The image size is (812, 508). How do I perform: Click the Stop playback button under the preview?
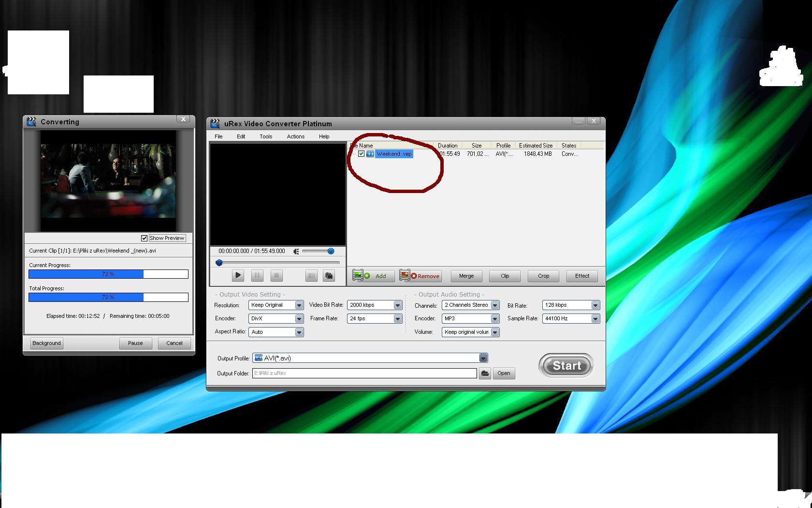point(276,276)
